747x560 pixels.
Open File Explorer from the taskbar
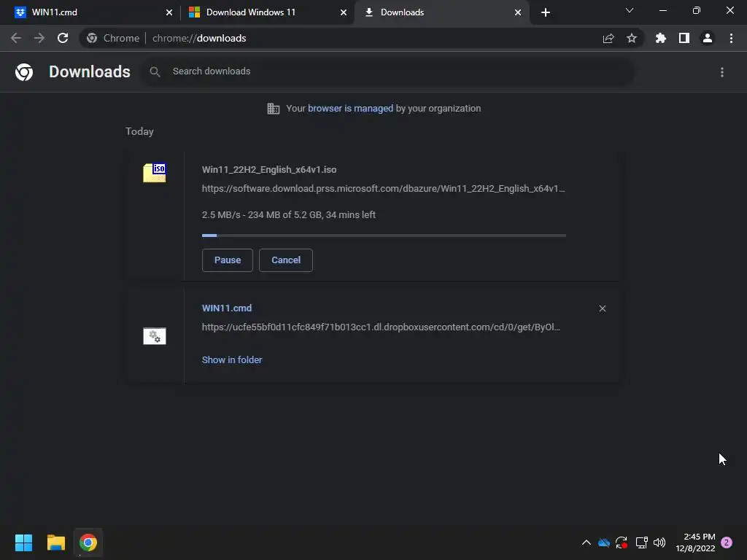point(55,542)
